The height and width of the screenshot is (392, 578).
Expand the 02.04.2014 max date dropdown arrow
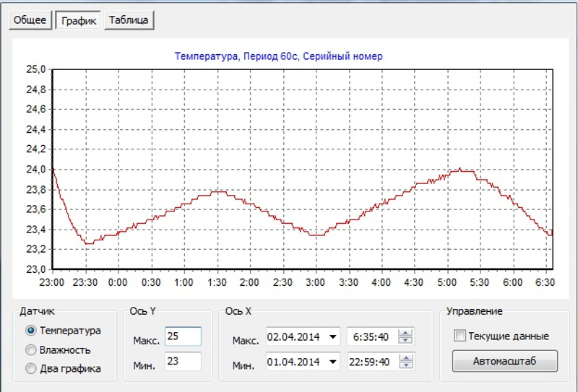333,337
